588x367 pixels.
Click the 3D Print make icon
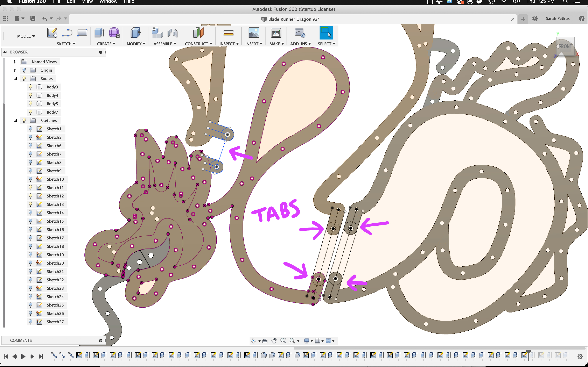tap(276, 33)
